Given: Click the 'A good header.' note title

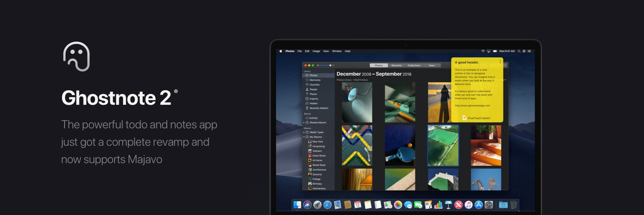Looking at the screenshot, I should [x=467, y=62].
